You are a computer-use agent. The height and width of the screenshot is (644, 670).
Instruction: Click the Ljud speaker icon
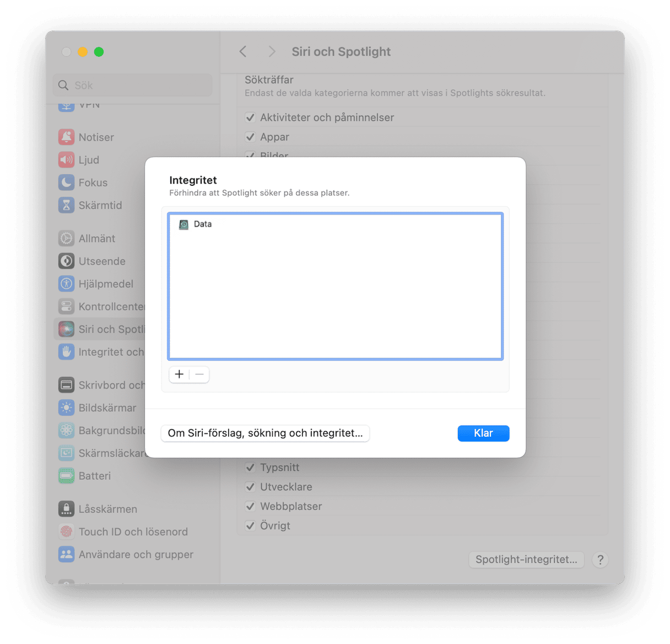point(66,160)
